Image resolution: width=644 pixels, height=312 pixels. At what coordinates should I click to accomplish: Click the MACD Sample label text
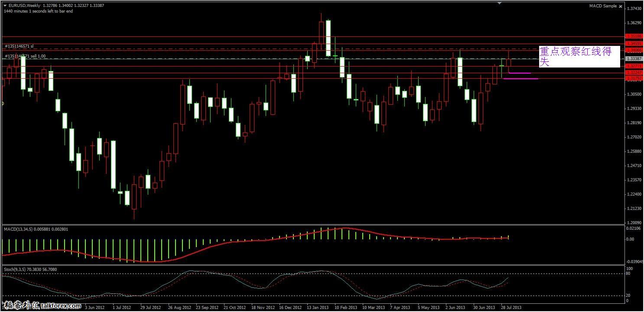[603, 6]
